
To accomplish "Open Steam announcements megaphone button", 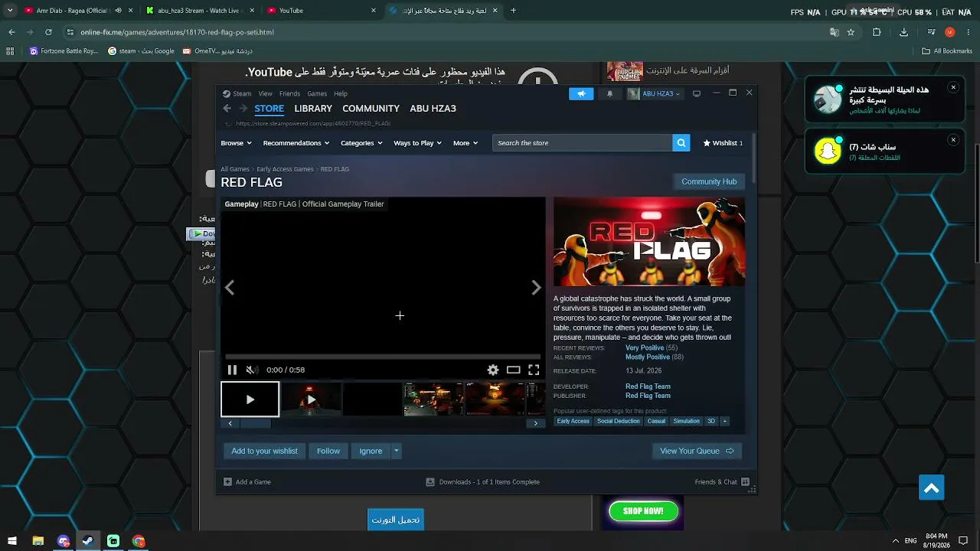I will (581, 93).
